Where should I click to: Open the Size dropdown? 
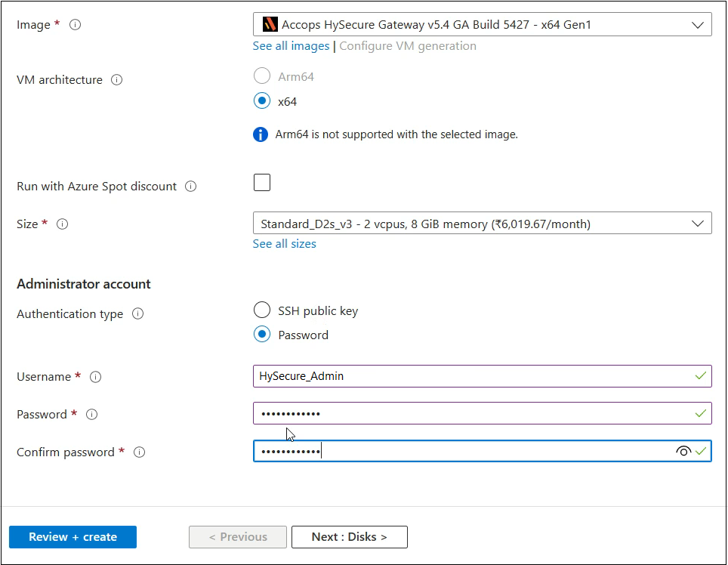pyautogui.click(x=482, y=224)
